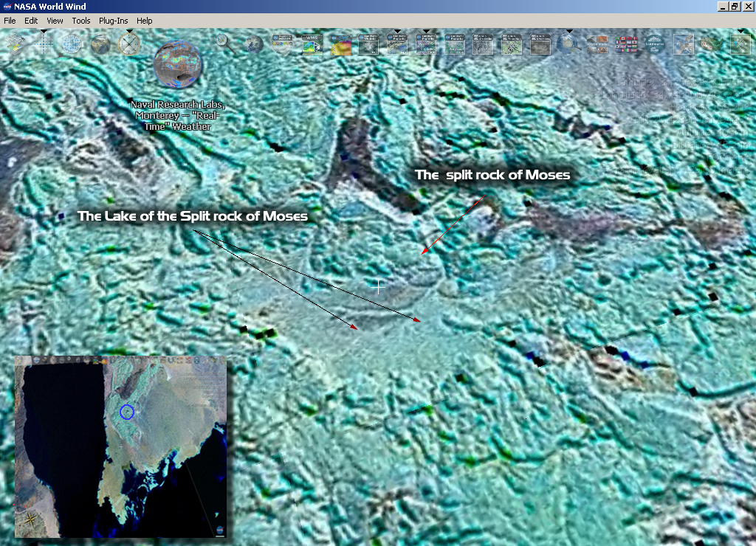Open the Edit menu
The height and width of the screenshot is (546, 756).
31,21
